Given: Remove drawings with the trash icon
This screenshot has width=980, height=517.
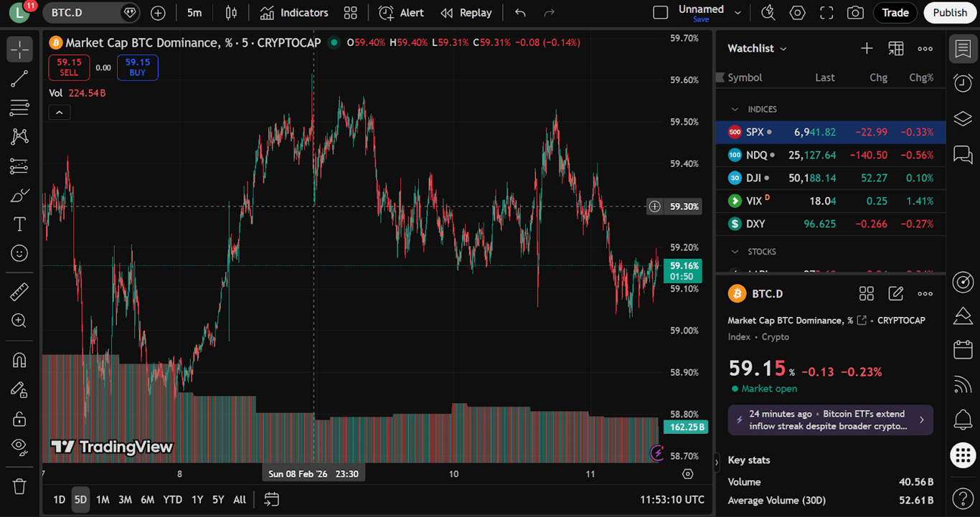Looking at the screenshot, I should click(19, 486).
